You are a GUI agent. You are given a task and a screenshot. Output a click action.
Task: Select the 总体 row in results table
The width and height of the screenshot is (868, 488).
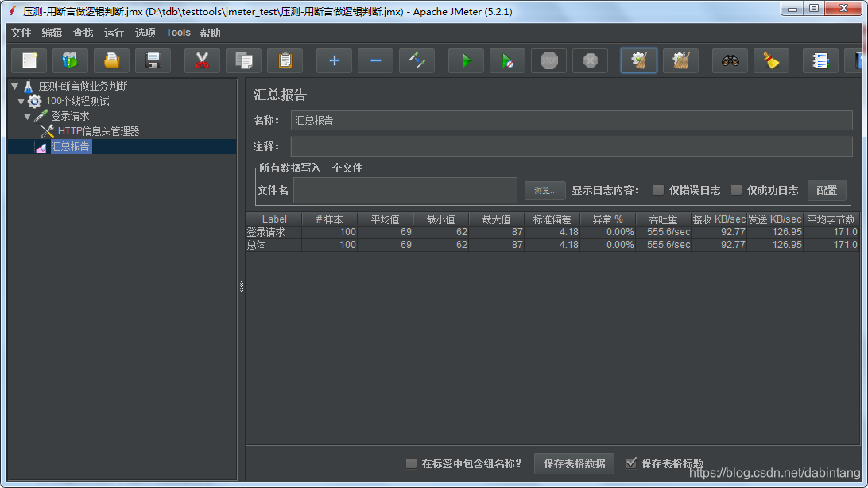click(x=552, y=245)
